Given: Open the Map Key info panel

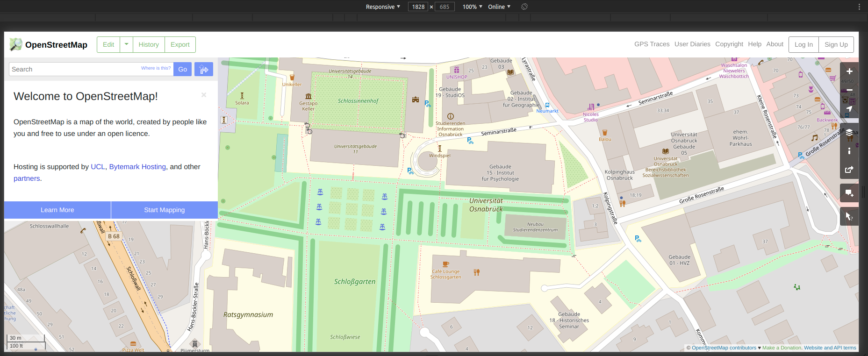Looking at the screenshot, I should 849,151.
